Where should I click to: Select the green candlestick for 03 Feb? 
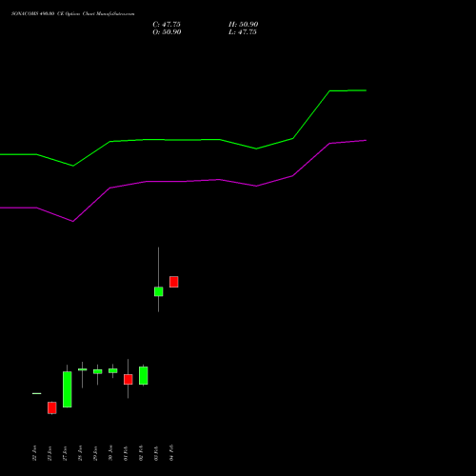(x=159, y=291)
